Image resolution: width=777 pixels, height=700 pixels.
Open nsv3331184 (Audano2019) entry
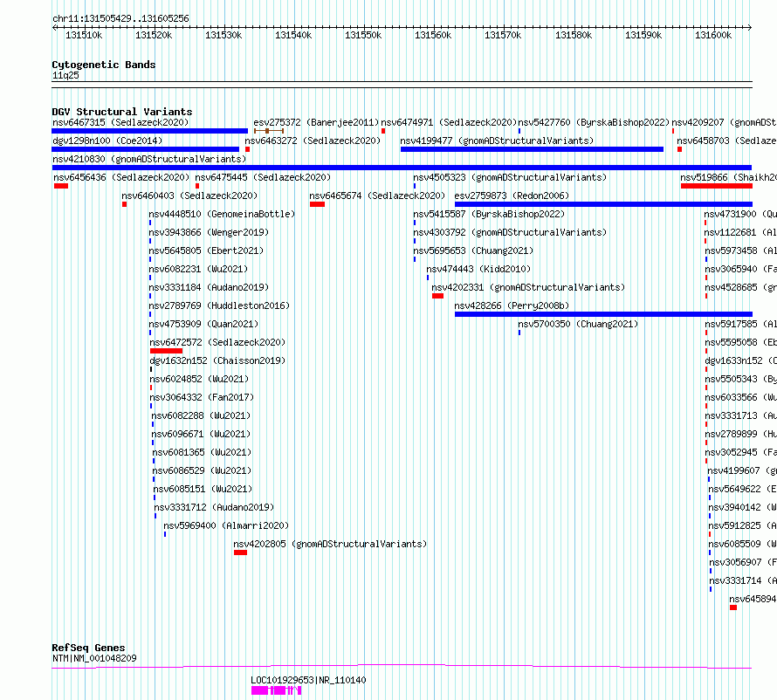coord(209,287)
